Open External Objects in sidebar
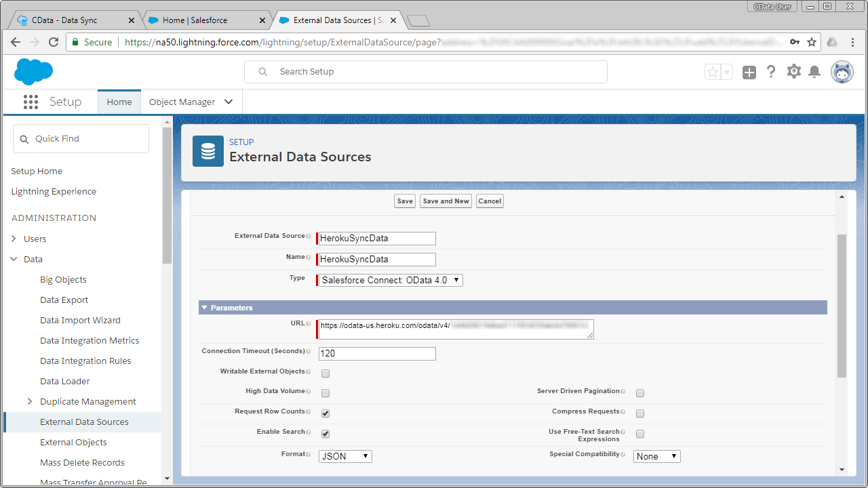Viewport: 868px width, 488px height. point(73,442)
